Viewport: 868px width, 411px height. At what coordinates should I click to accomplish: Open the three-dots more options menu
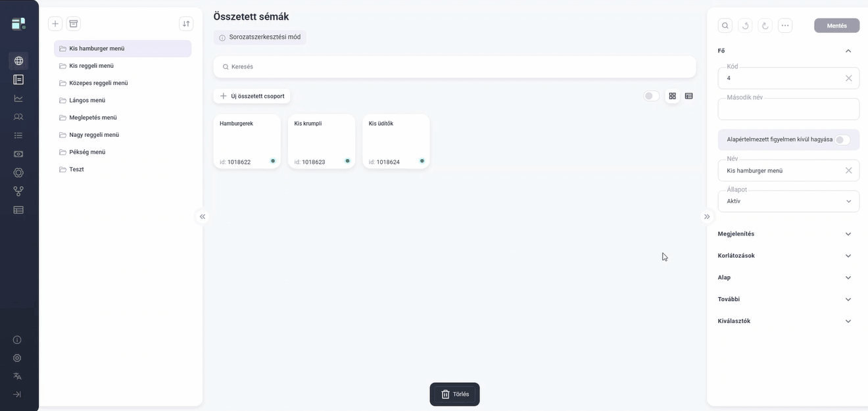tap(785, 26)
